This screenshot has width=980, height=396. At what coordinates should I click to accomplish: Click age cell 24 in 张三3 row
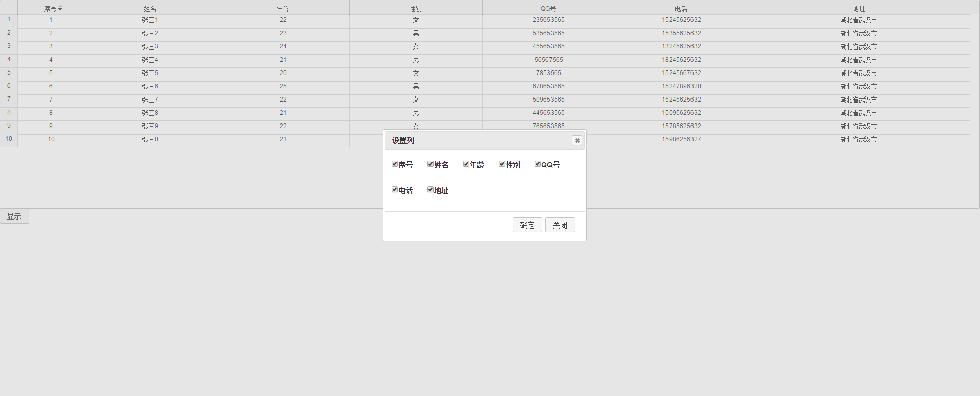tap(283, 46)
